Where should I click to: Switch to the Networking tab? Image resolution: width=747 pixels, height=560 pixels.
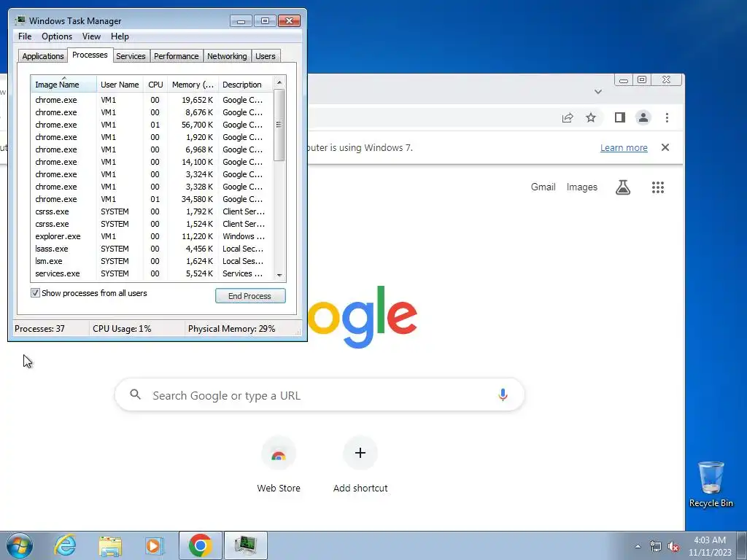pyautogui.click(x=227, y=56)
